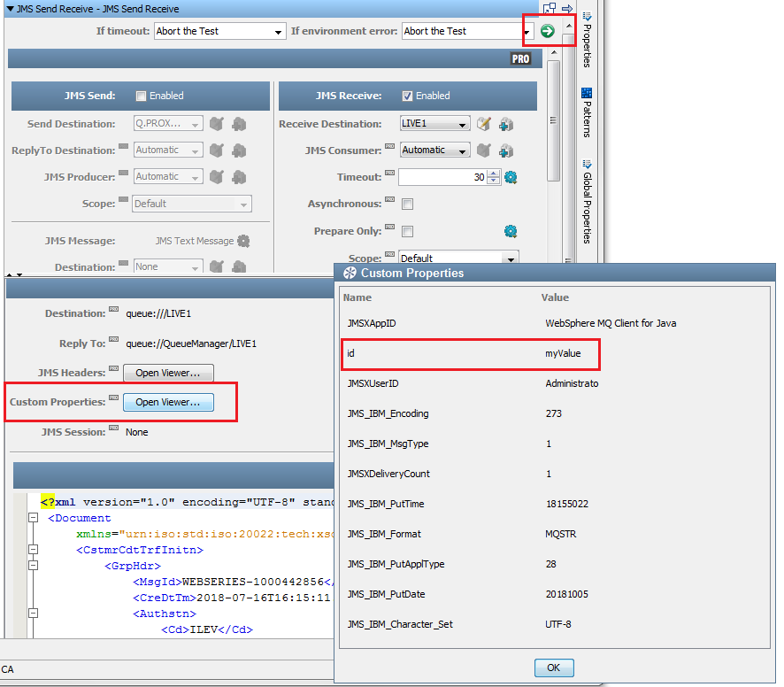Click the JMS Text Message gear icon

point(243,241)
